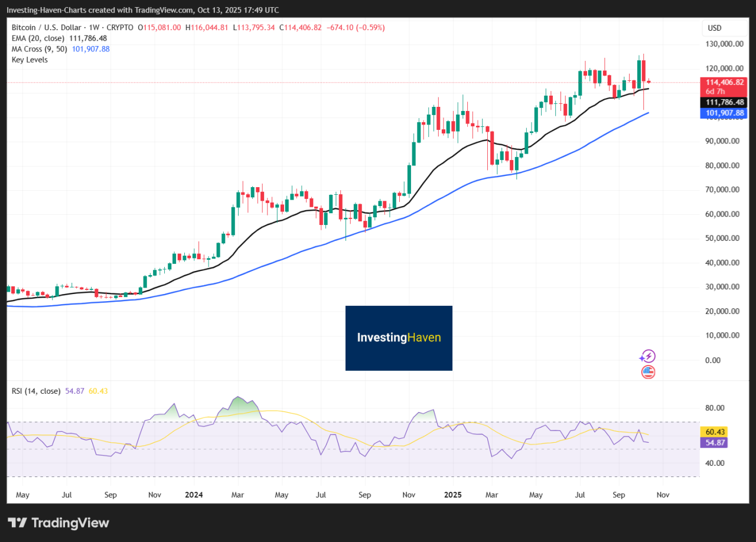Open the USD currency selector
The height and width of the screenshot is (542, 756).
pyautogui.click(x=715, y=28)
